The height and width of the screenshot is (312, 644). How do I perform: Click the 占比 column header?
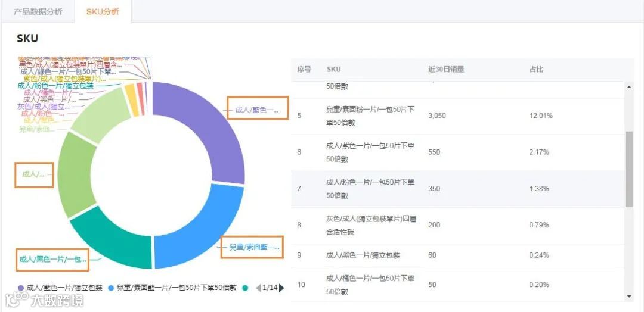point(536,70)
